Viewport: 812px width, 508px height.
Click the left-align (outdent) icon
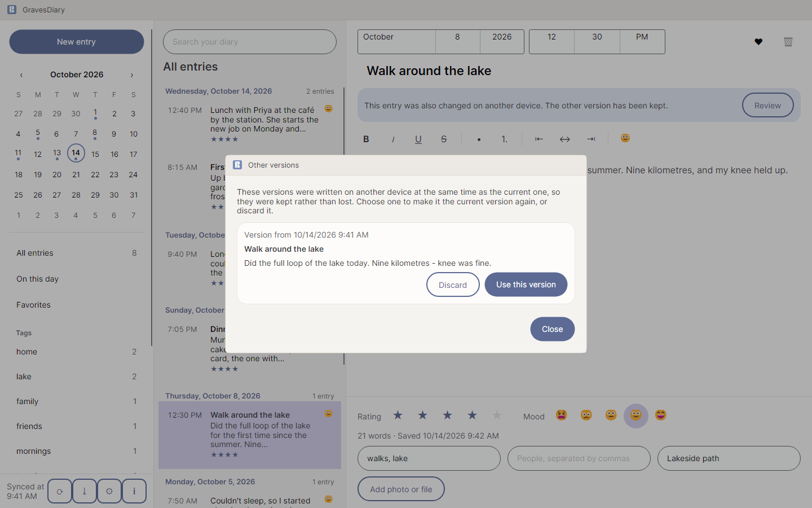coord(539,139)
